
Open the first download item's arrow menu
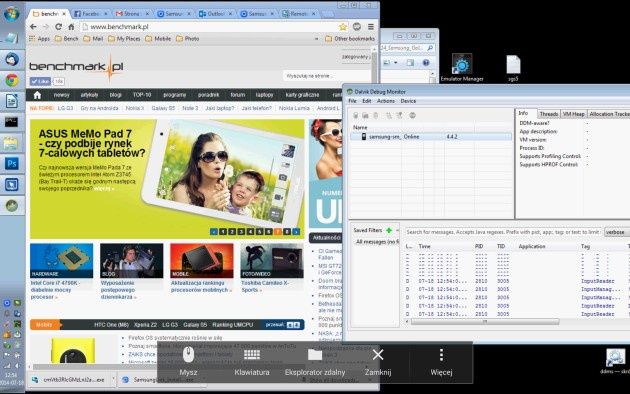click(x=113, y=379)
